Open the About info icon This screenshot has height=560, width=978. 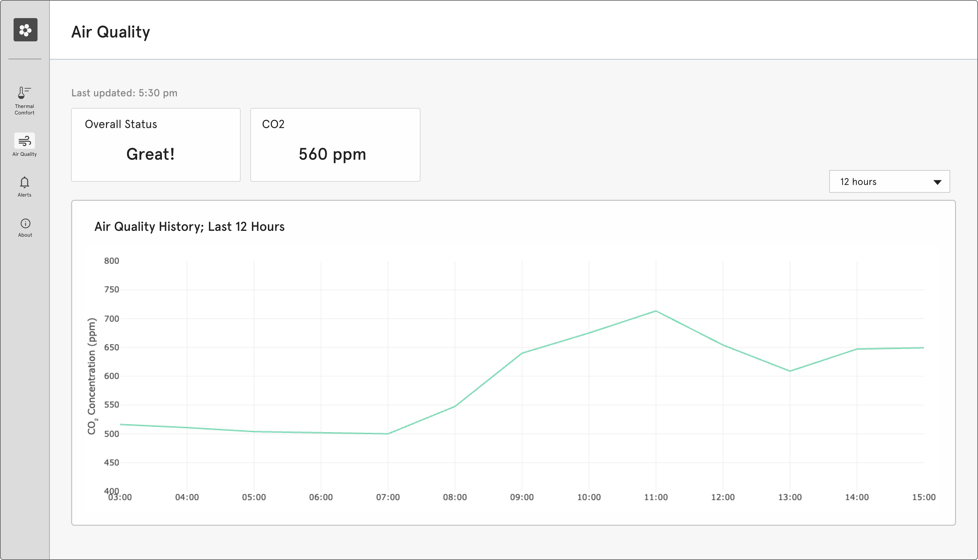click(25, 223)
